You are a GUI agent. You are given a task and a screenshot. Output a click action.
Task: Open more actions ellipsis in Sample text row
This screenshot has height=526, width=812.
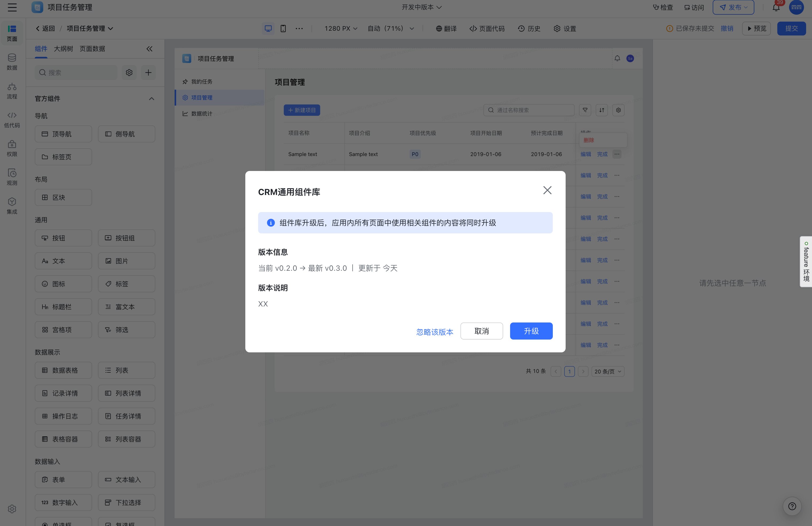point(617,154)
